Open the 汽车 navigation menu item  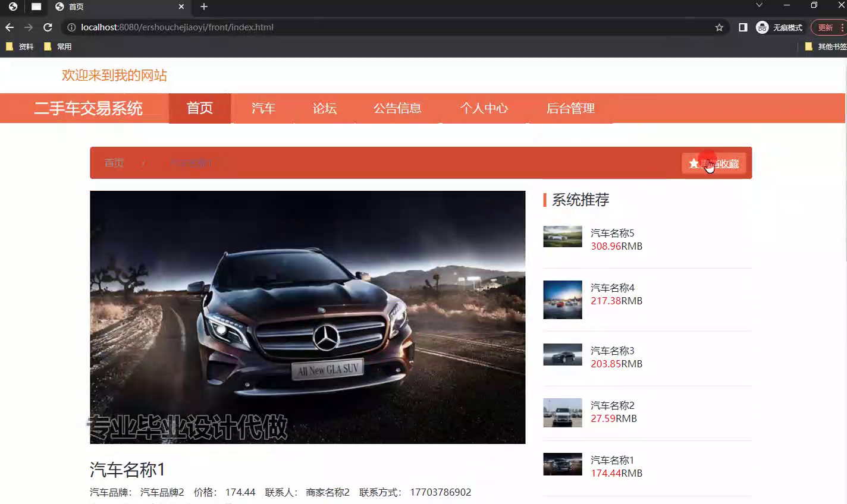(263, 108)
